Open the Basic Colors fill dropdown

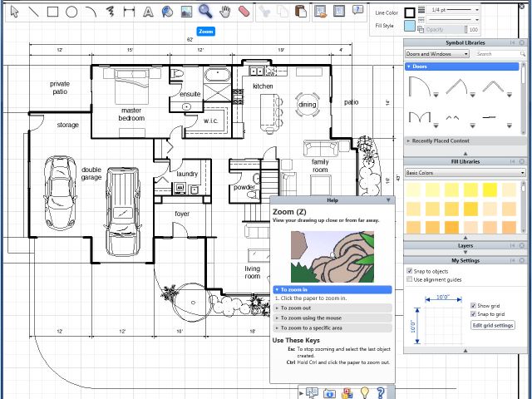click(465, 173)
